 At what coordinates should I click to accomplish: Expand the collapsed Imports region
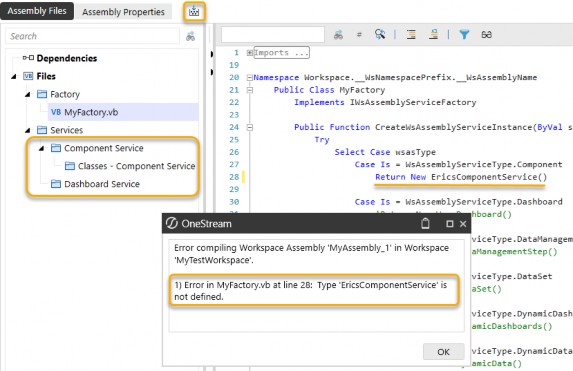[x=250, y=53]
